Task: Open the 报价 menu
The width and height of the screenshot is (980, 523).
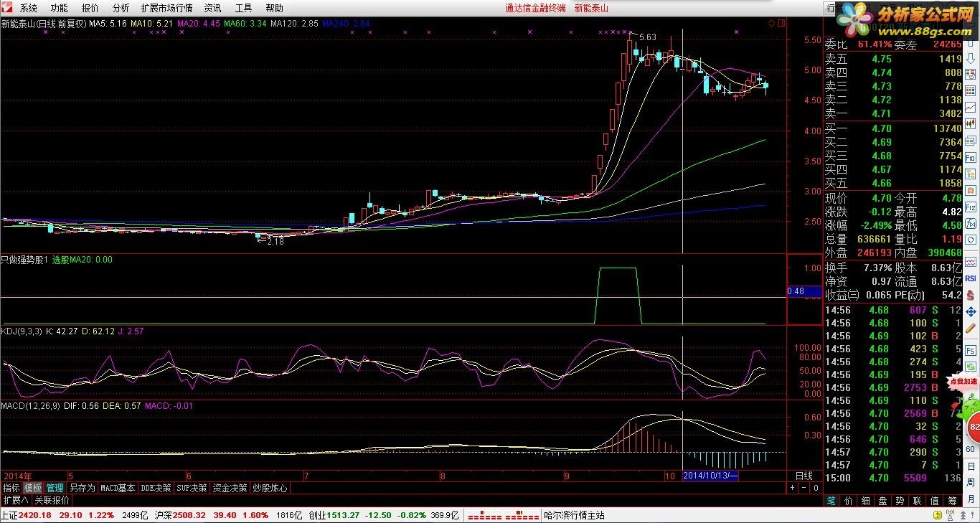Action: [x=90, y=8]
